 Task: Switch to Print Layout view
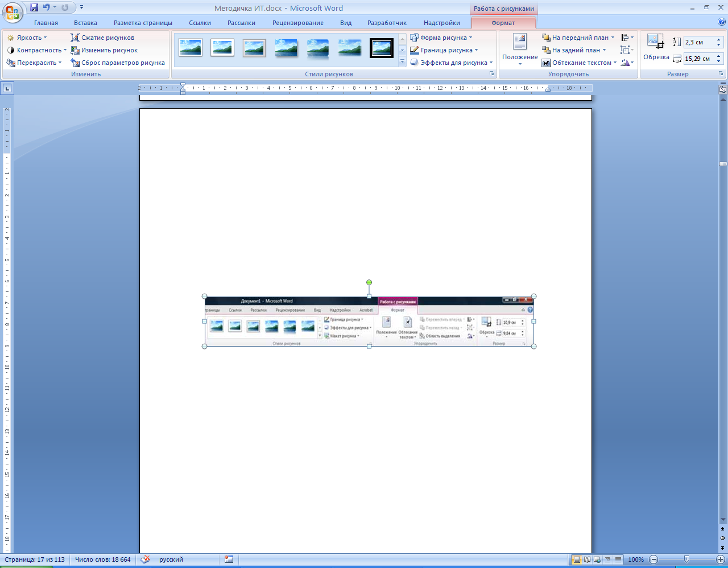577,559
